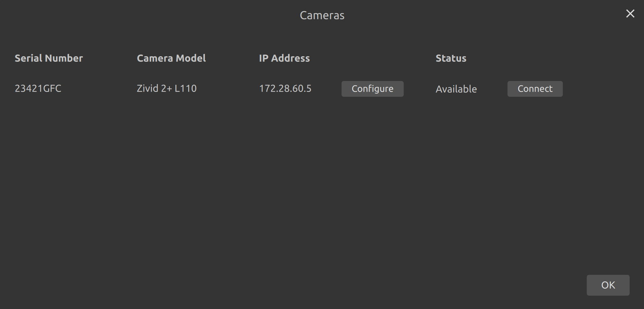Click the IP address 172.28.60.5
The height and width of the screenshot is (309, 644).
[285, 88]
